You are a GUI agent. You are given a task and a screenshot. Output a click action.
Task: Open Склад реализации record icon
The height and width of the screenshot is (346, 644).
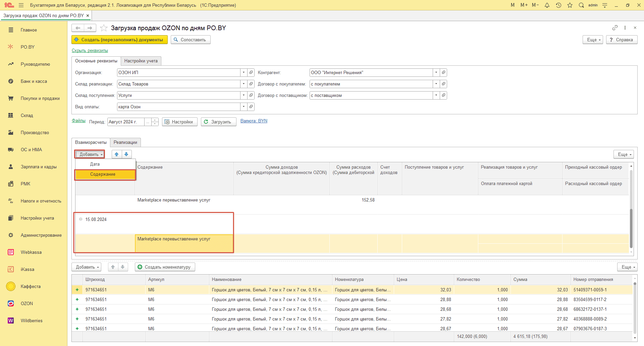click(251, 84)
